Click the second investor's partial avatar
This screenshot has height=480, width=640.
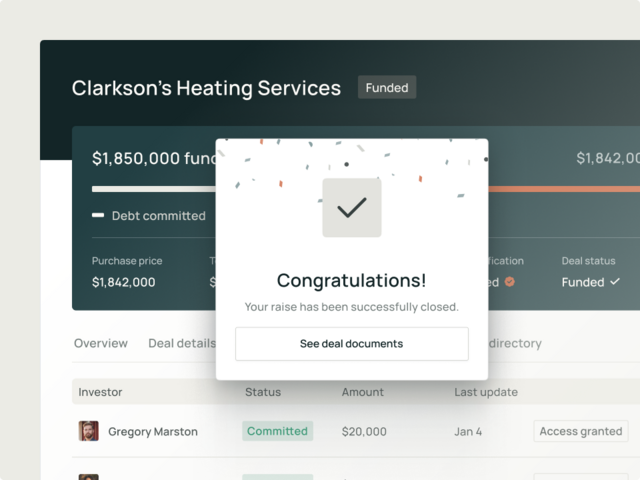tap(89, 477)
